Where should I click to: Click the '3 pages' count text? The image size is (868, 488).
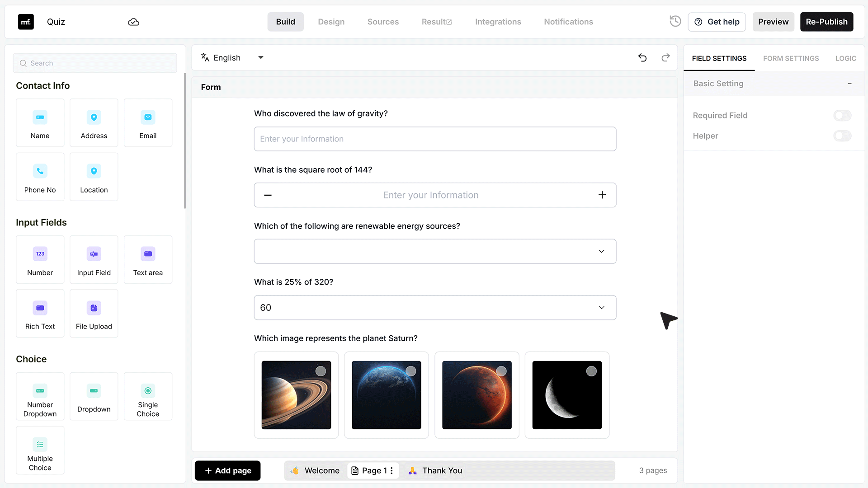coord(653,470)
